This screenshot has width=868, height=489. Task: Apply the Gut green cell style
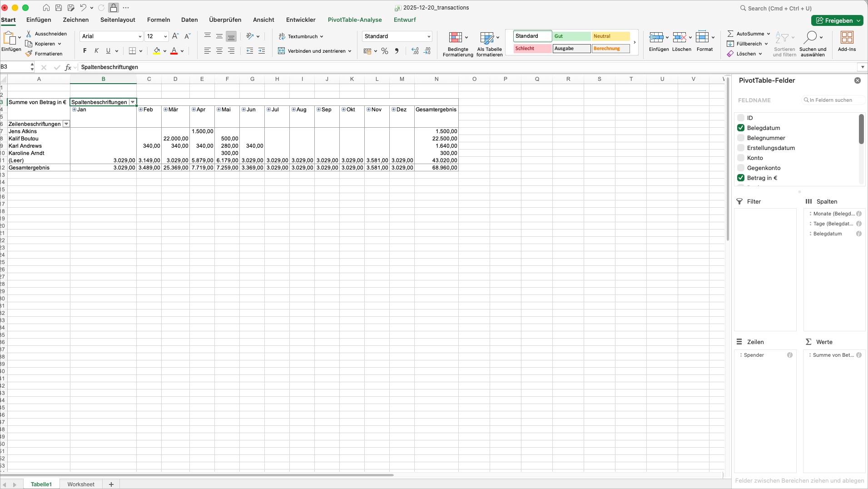tap(571, 36)
